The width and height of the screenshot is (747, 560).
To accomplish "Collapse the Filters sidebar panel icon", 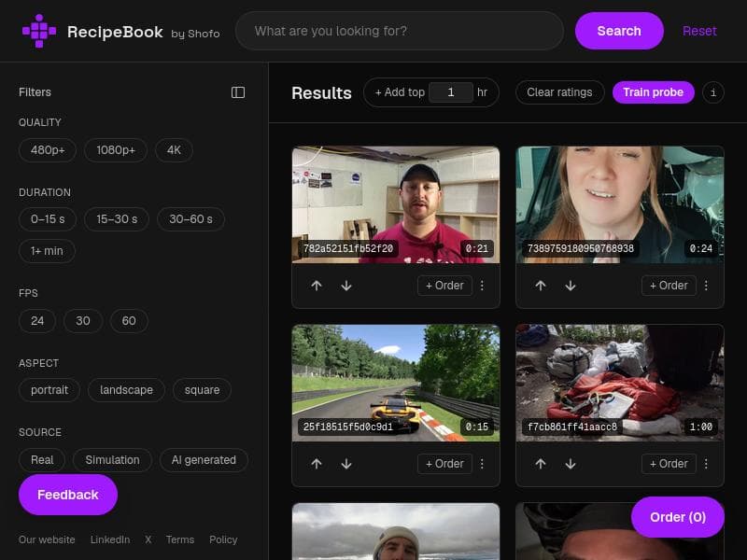I will pos(238,92).
